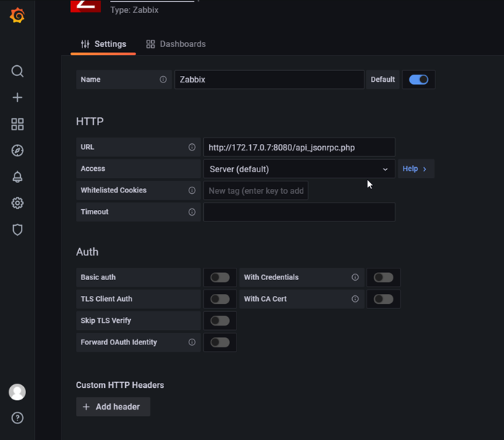Open the search icon in sidebar

(17, 71)
